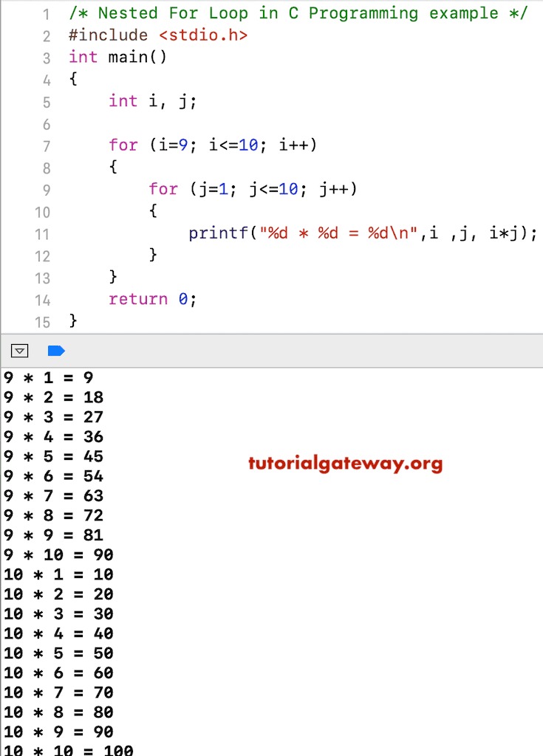543x756 pixels.
Task: Click the output line '10 * 10 = 100'
Action: (69, 750)
